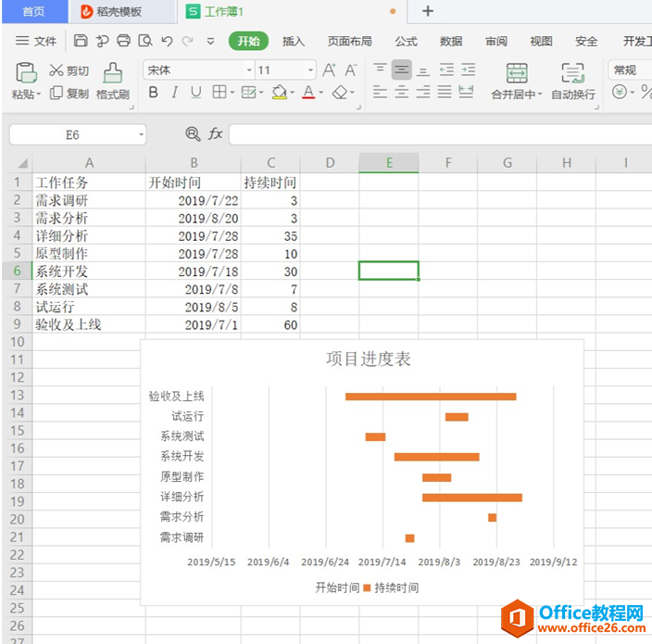Switch to the 视图 ribbon tab
The image size is (652, 644).
coord(541,41)
